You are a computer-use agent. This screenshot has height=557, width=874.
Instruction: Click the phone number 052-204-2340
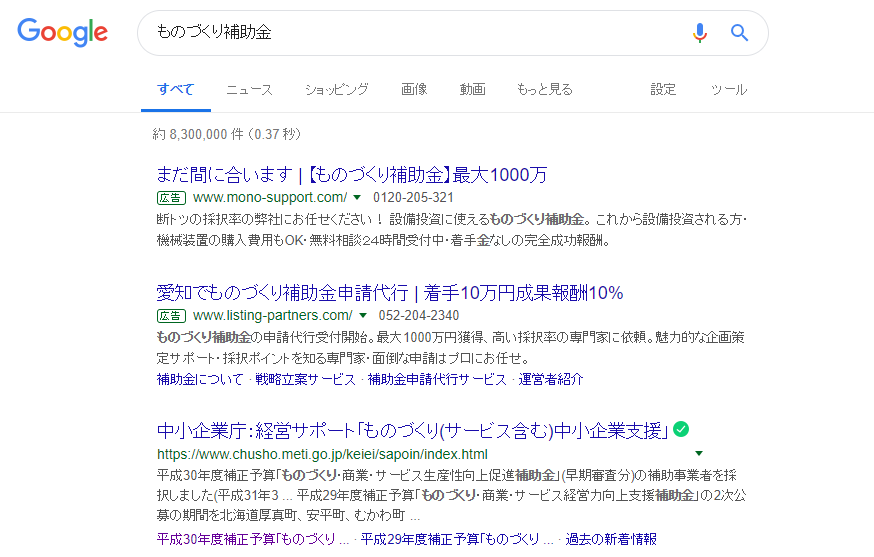pos(419,316)
